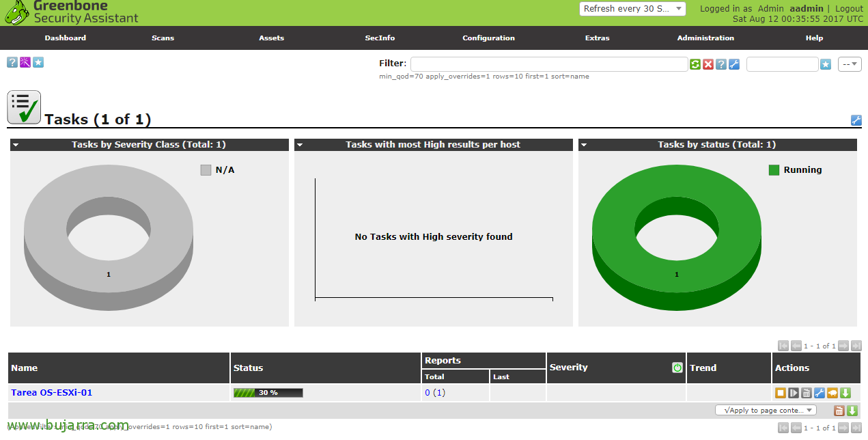Stop the running Tarea OS-ESXi-01 task
Screen dimensions: 868x440
click(x=780, y=393)
